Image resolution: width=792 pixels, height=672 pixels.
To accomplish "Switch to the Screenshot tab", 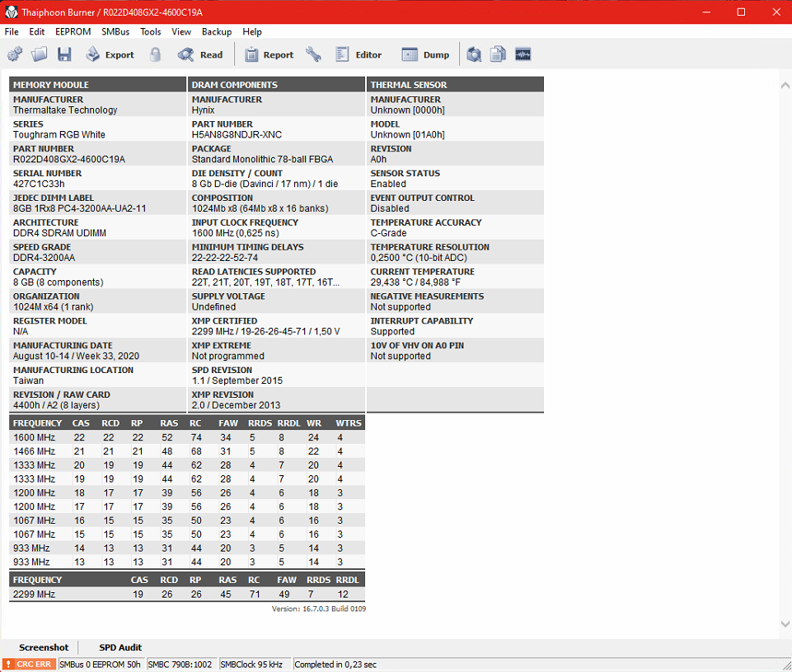I will coord(44,647).
